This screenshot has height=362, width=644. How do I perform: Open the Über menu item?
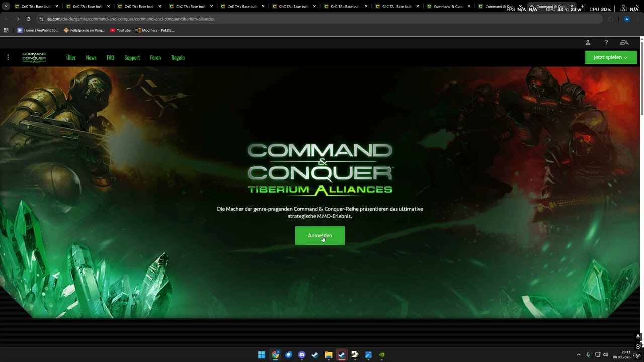pyautogui.click(x=71, y=57)
